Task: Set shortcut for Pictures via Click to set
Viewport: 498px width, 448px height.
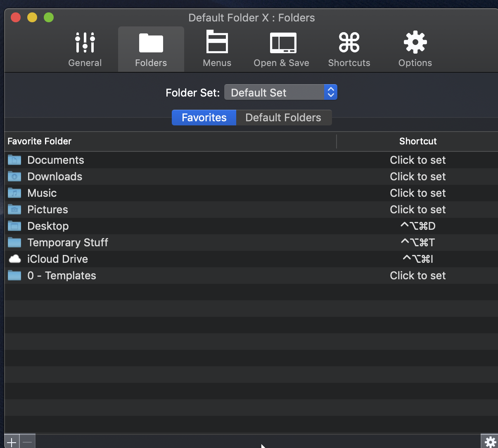Action: pos(418,210)
